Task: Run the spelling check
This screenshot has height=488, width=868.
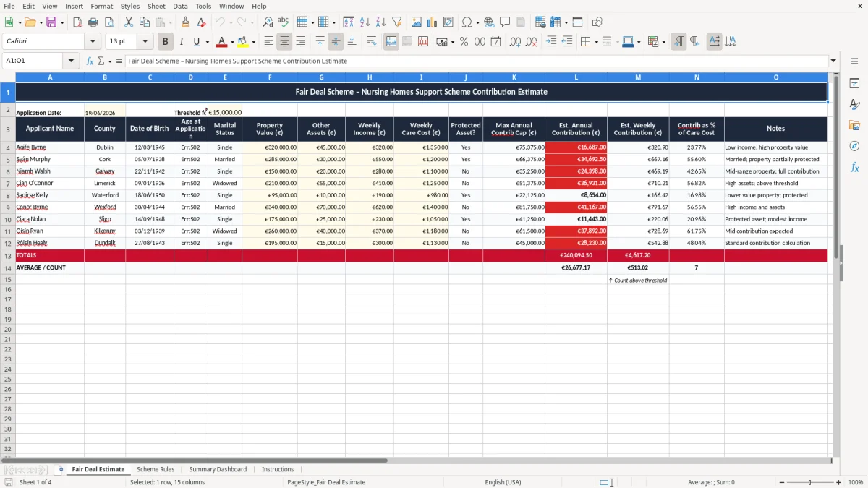Action: [x=283, y=22]
